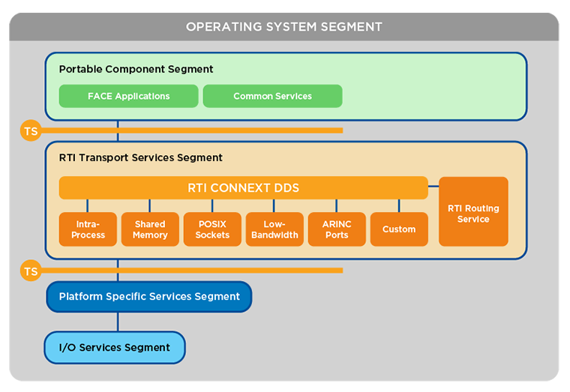Viewport: 570px width, 392px height.
Task: Click the I/O Services Segment box
Action: (x=115, y=347)
